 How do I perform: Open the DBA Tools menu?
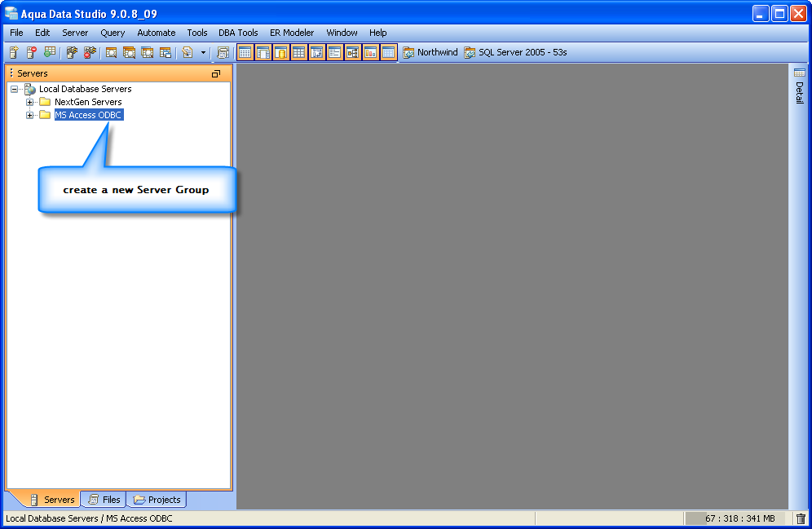(x=238, y=33)
